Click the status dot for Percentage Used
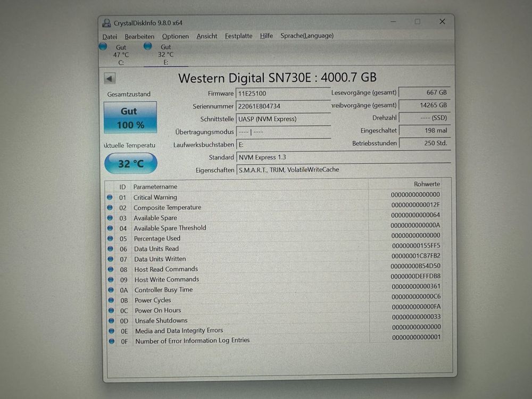This screenshot has width=532, height=399. (110, 238)
